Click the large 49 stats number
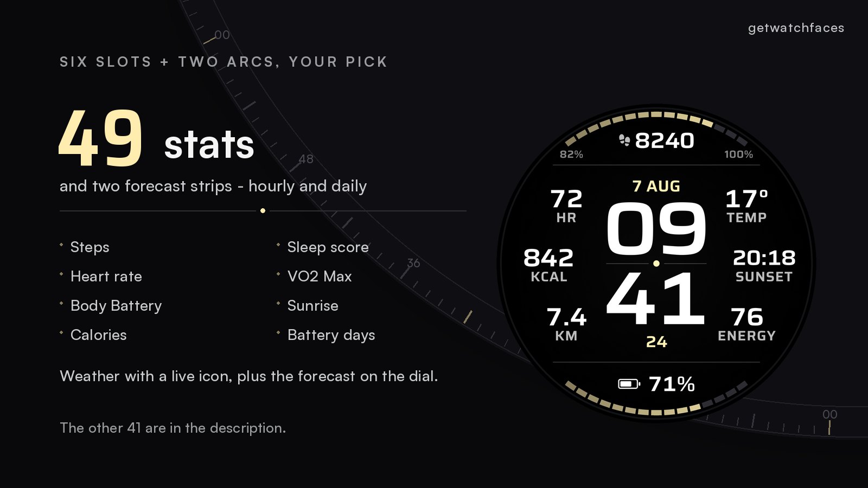 pos(101,138)
